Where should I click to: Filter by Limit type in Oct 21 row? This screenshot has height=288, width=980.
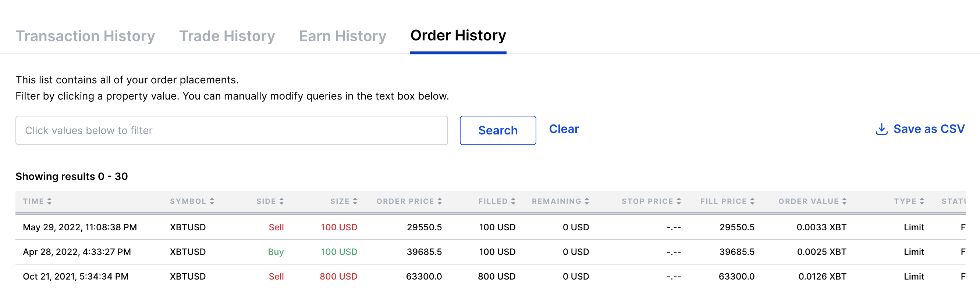point(914,277)
